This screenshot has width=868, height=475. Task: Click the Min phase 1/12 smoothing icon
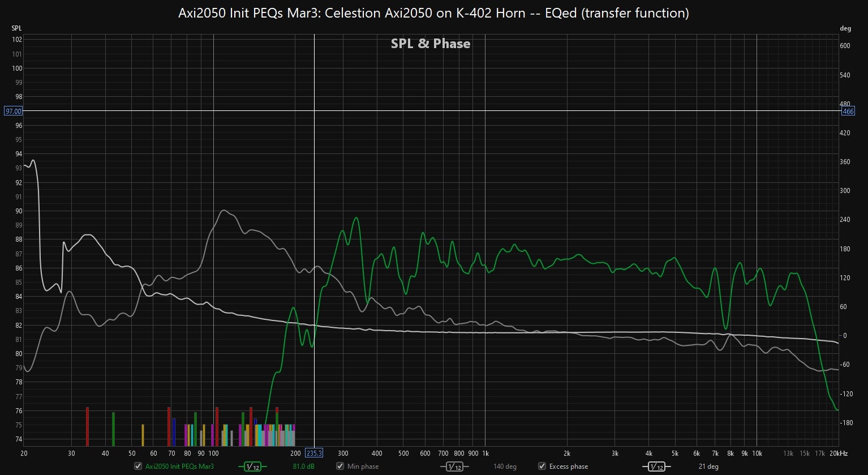(454, 467)
